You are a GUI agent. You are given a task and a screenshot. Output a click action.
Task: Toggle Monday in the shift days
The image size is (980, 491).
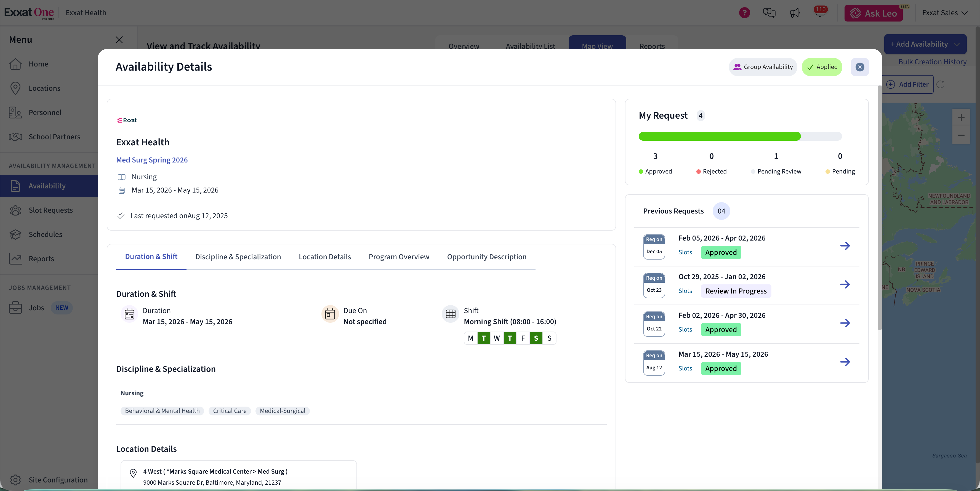(x=471, y=338)
